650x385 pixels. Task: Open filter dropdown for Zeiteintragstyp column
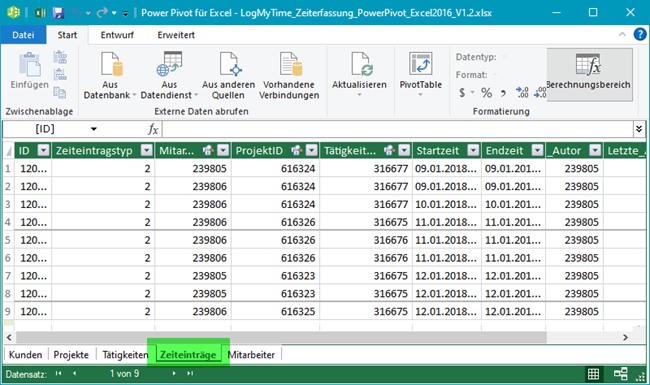point(147,150)
